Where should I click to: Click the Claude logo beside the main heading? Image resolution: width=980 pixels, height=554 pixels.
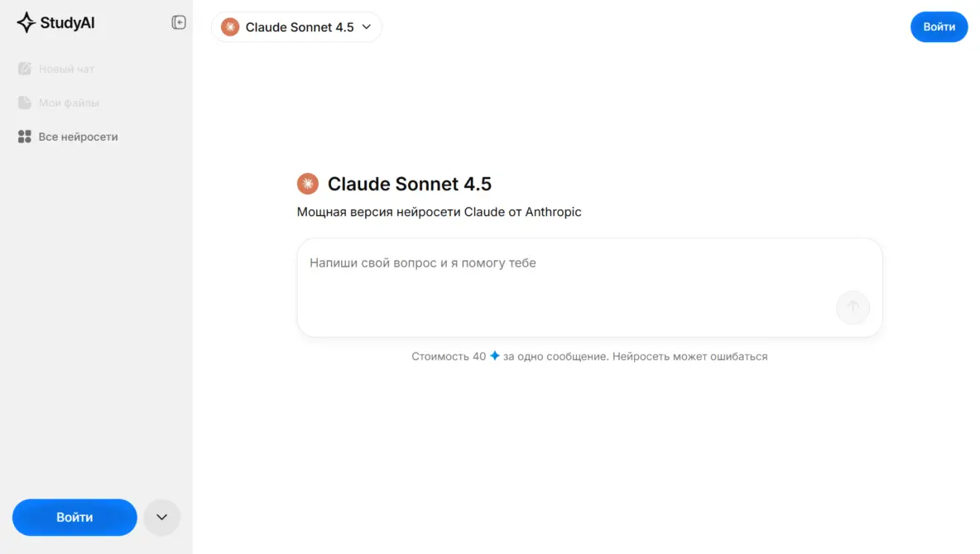tap(308, 184)
